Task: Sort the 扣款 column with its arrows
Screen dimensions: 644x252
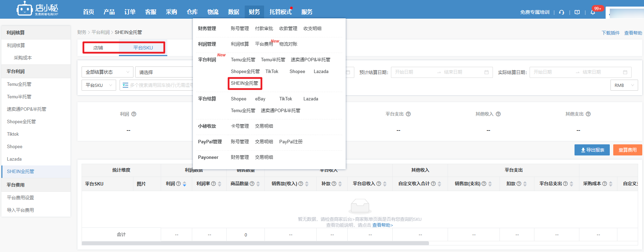Action: [x=525, y=184]
